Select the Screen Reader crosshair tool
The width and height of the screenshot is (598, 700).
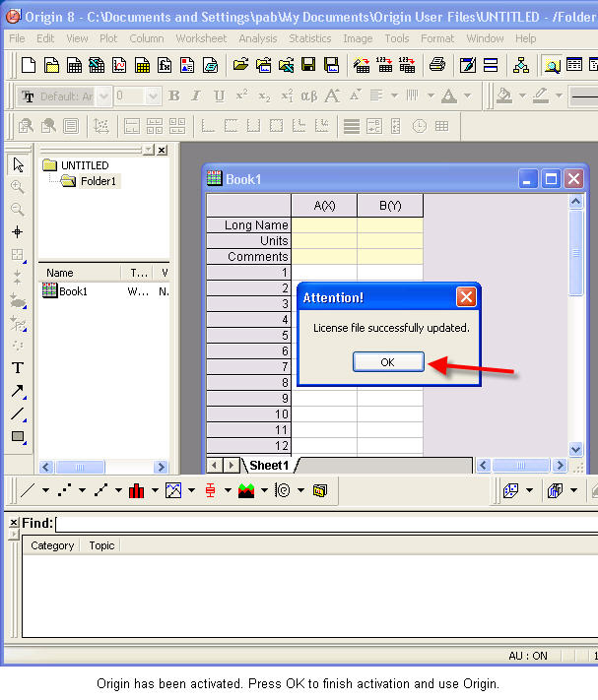click(18, 231)
